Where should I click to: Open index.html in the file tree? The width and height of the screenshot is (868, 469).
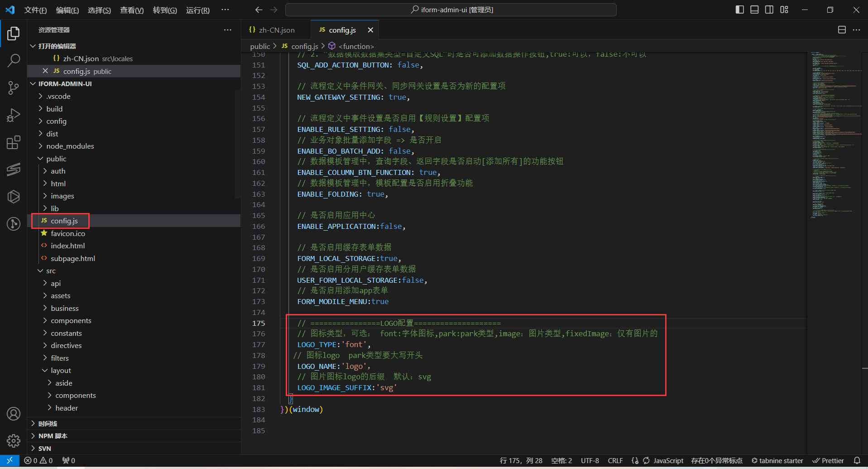point(67,246)
